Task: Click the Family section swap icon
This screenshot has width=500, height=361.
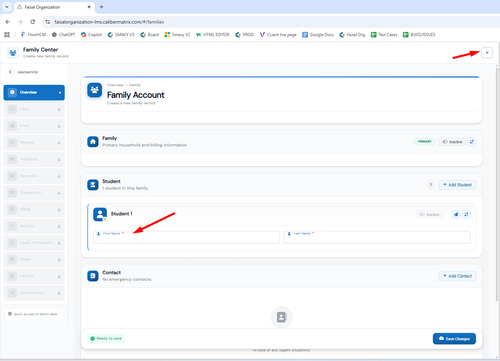Action: pyautogui.click(x=472, y=142)
